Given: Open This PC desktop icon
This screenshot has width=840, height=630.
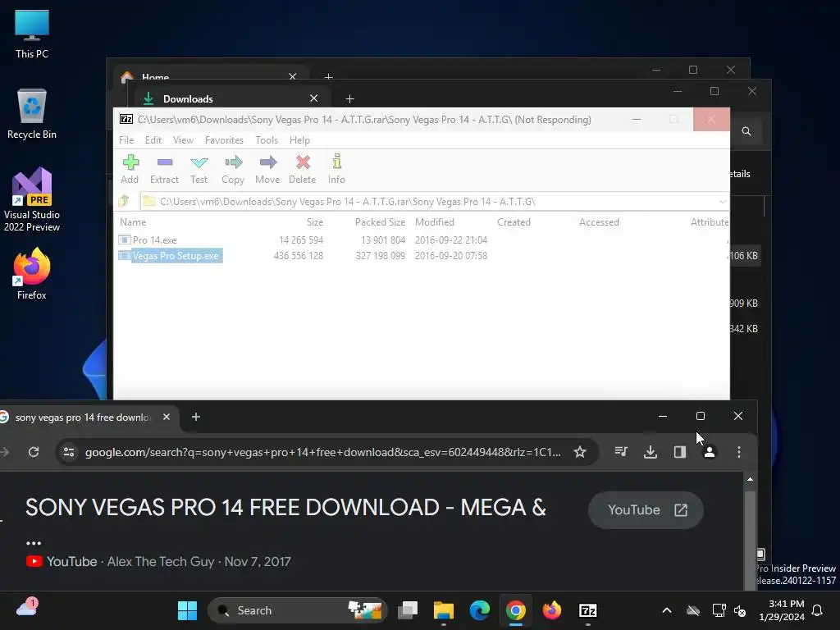Looking at the screenshot, I should pos(32,33).
